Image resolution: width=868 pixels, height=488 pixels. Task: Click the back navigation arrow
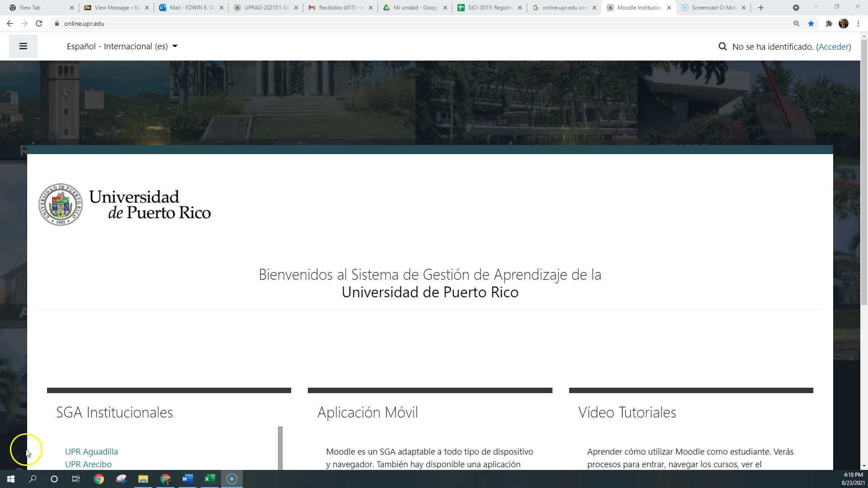(x=9, y=23)
